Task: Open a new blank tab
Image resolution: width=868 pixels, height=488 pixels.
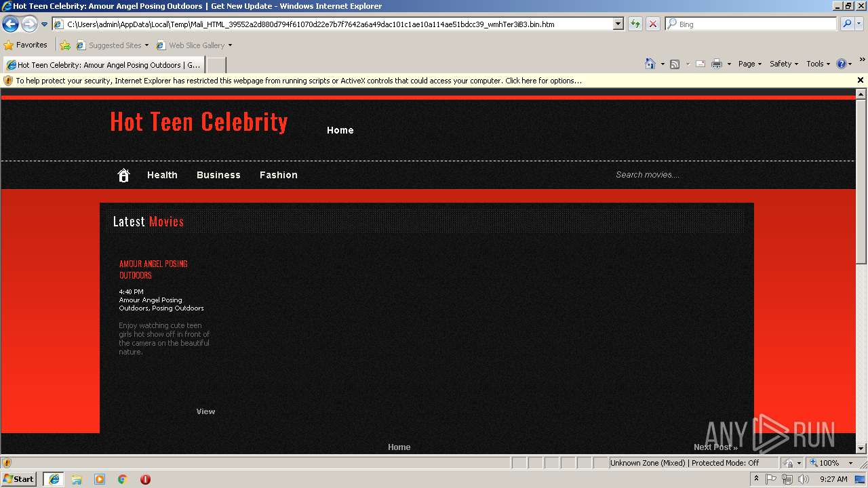Action: (x=216, y=65)
